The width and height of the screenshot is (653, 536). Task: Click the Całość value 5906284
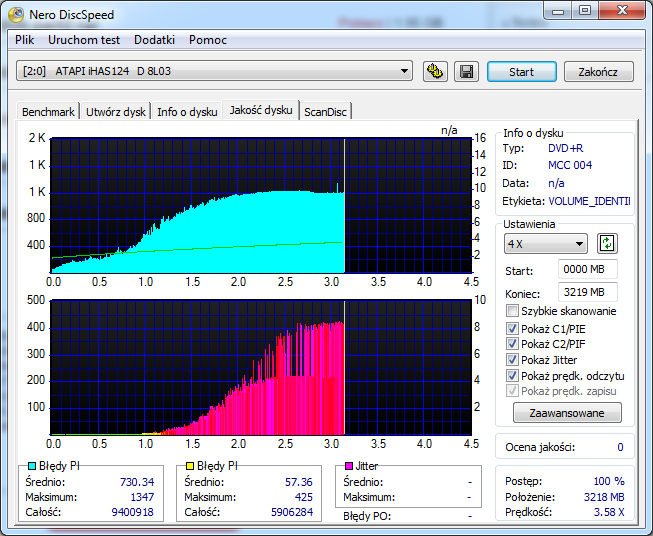click(x=292, y=512)
